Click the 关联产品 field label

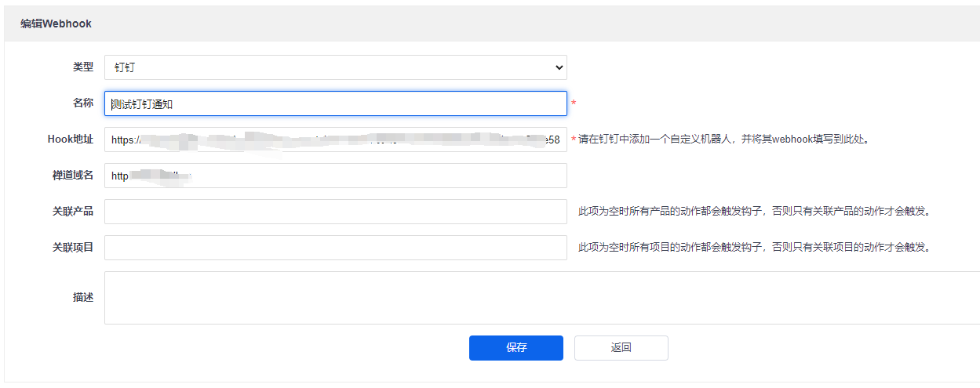[x=73, y=212]
